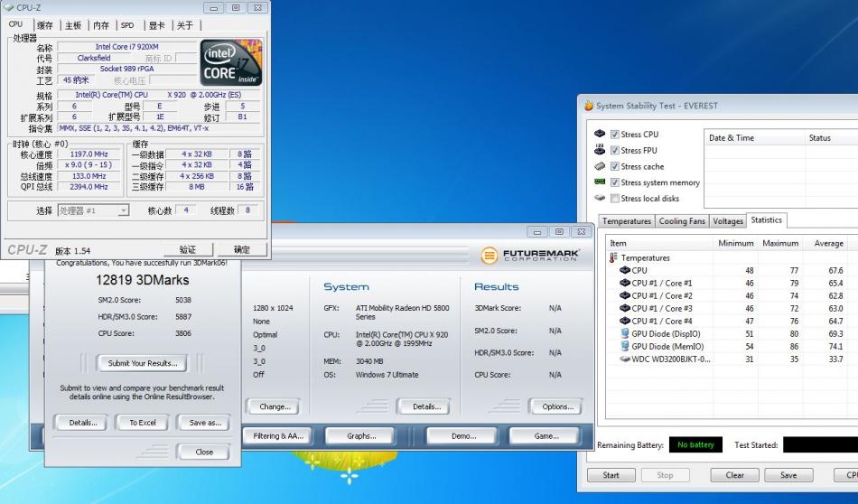
Task: Click the Options... button under Results
Action: [557, 406]
